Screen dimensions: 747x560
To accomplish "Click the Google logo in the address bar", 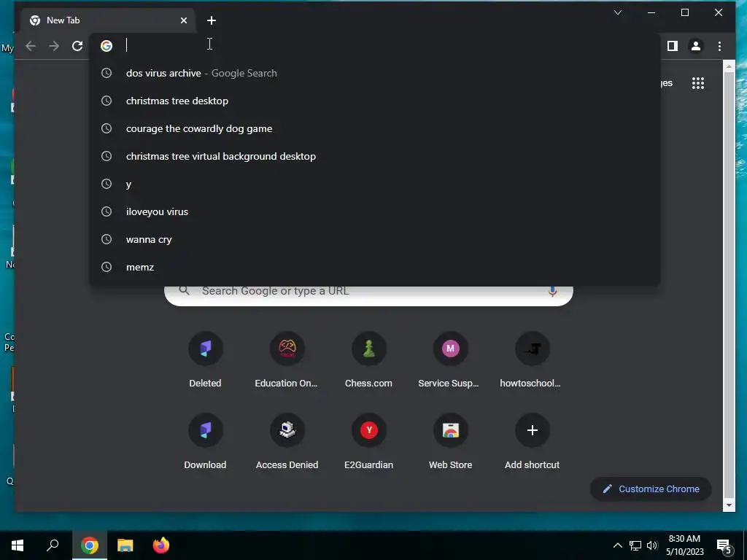I will (107, 46).
